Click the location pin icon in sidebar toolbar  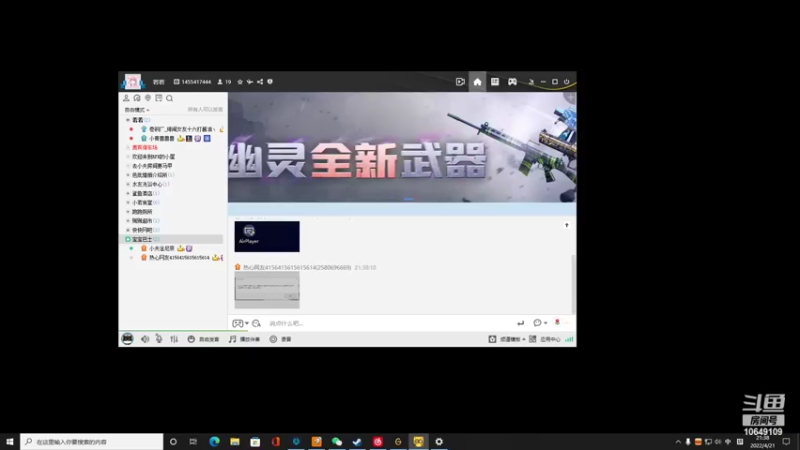148,98
